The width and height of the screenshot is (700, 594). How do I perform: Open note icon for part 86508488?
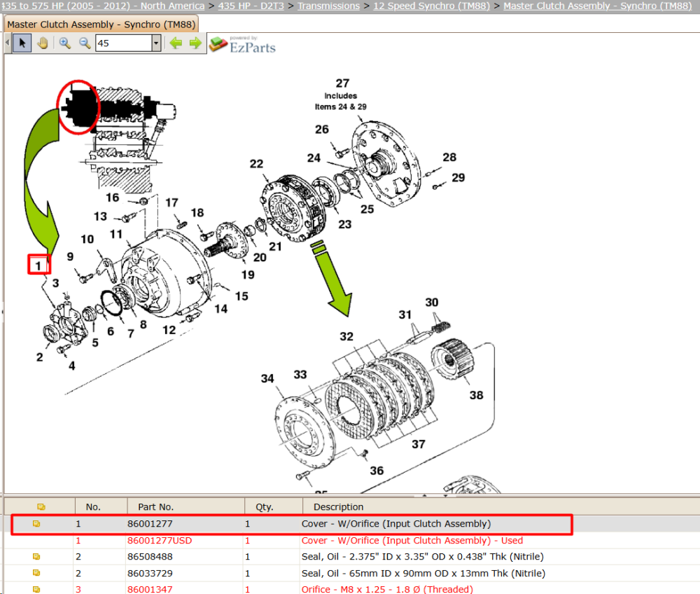pos(36,557)
